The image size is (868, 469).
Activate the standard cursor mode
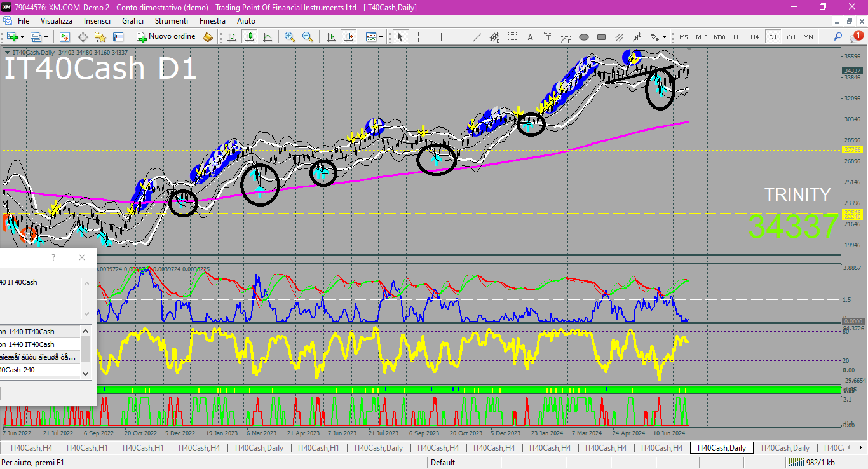(400, 37)
